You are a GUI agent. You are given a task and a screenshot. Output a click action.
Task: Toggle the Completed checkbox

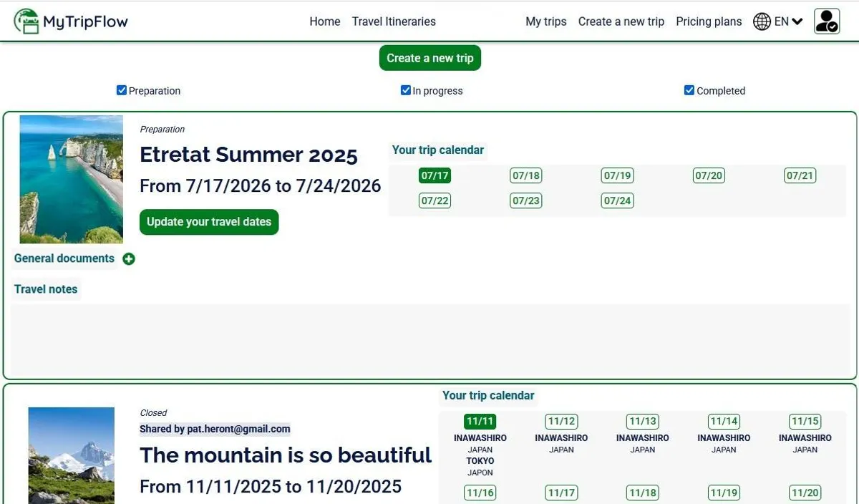point(689,89)
